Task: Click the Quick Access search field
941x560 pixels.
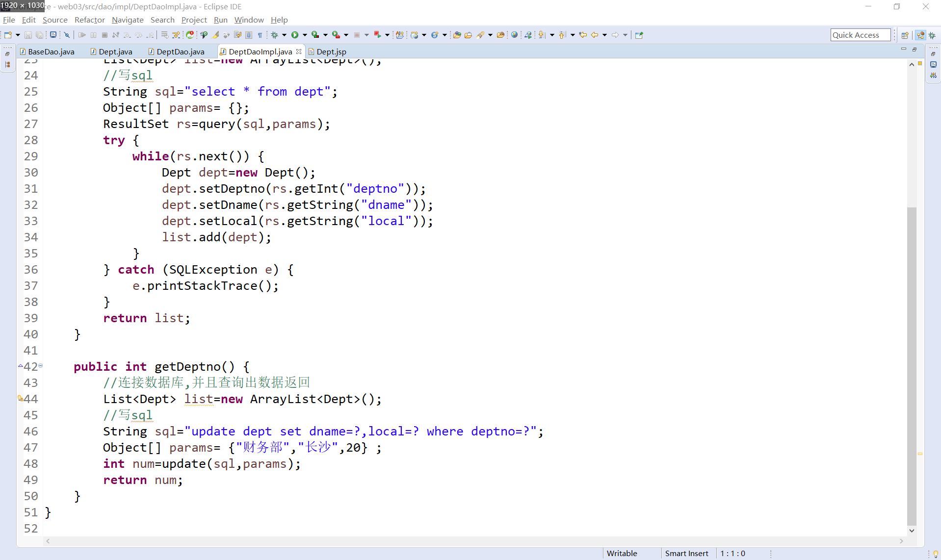Action: click(x=860, y=35)
